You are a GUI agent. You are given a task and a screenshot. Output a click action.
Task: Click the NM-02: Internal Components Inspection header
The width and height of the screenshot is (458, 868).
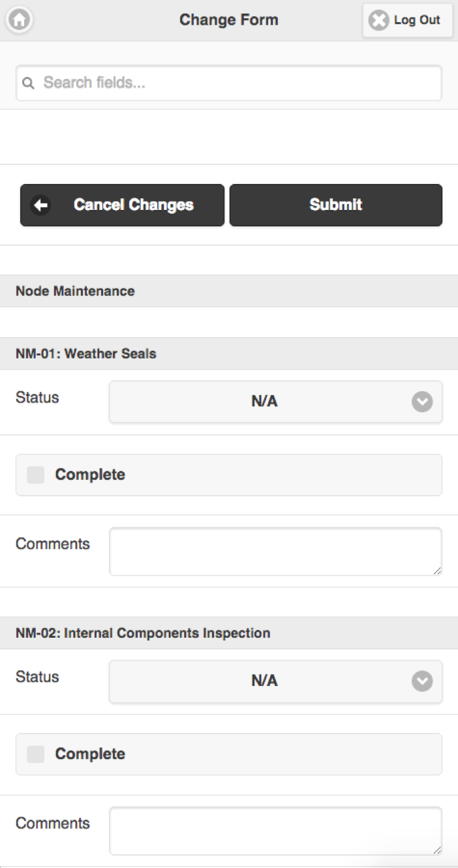pos(143,633)
